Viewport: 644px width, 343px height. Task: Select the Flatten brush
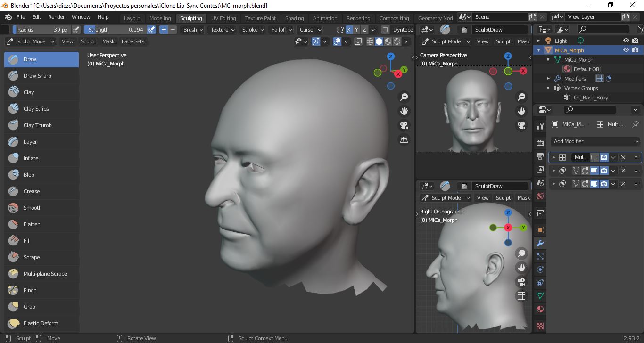click(41, 224)
